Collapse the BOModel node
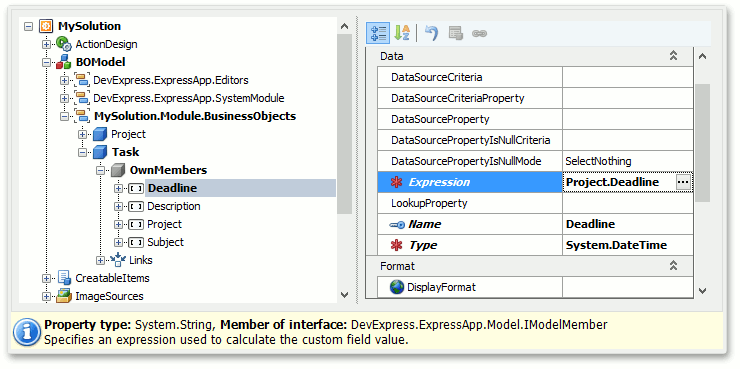740x369 pixels. tap(46, 62)
